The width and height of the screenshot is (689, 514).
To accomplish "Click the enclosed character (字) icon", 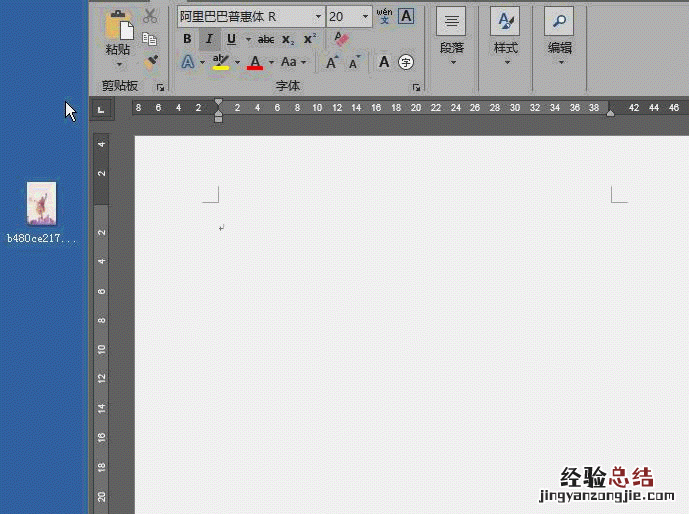I will (x=406, y=62).
